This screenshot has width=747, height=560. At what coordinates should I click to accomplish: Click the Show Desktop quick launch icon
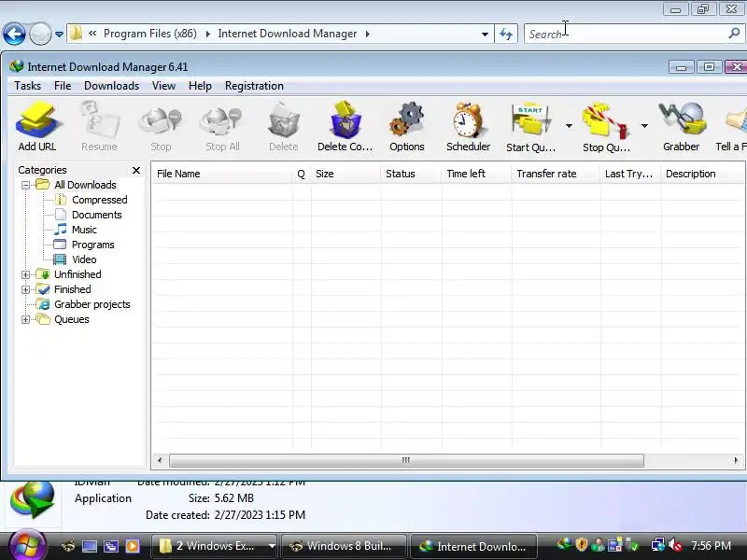coord(89,546)
